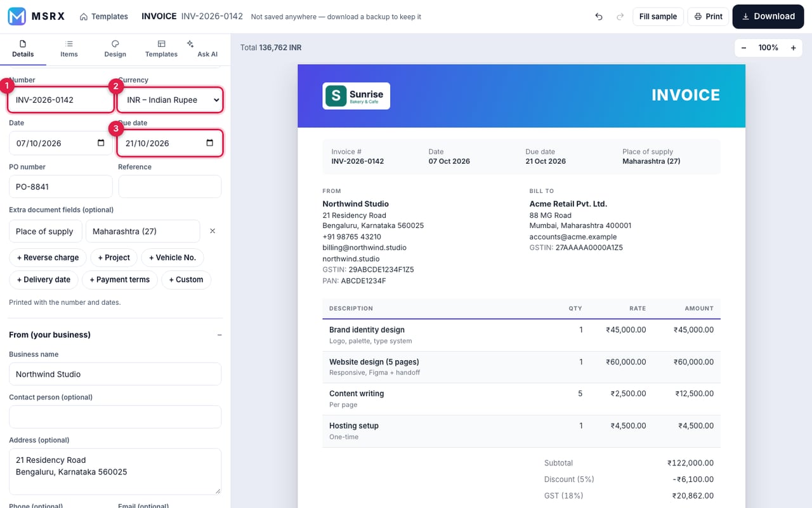Click the 'Total 136,762 INR' summary
Viewport: 812px width, 508px height.
click(271, 48)
